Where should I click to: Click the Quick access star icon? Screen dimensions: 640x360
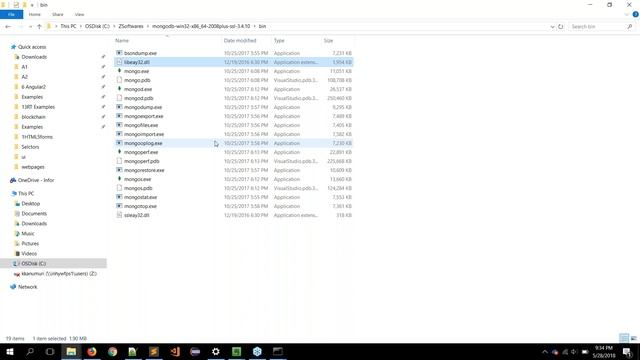coord(13,47)
